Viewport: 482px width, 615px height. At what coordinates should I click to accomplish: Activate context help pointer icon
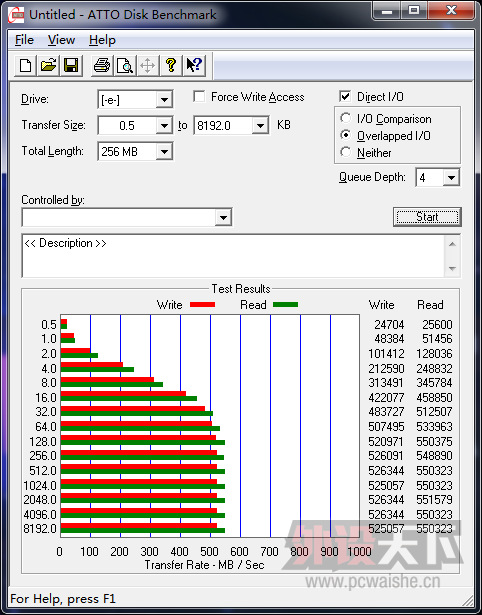pyautogui.click(x=194, y=65)
